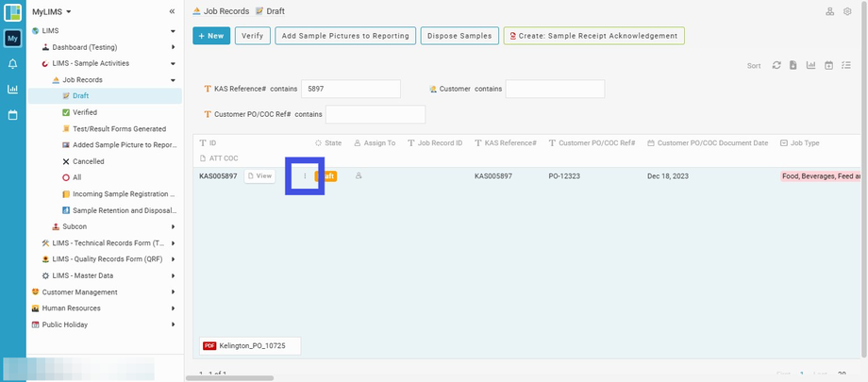The image size is (868, 382).
Task: Expand the Subcon arrow
Action: coord(173,227)
